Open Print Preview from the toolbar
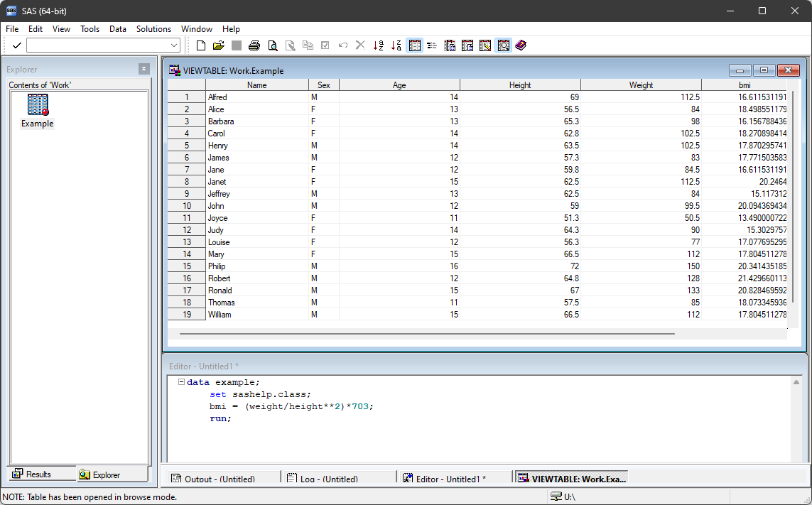 272,45
